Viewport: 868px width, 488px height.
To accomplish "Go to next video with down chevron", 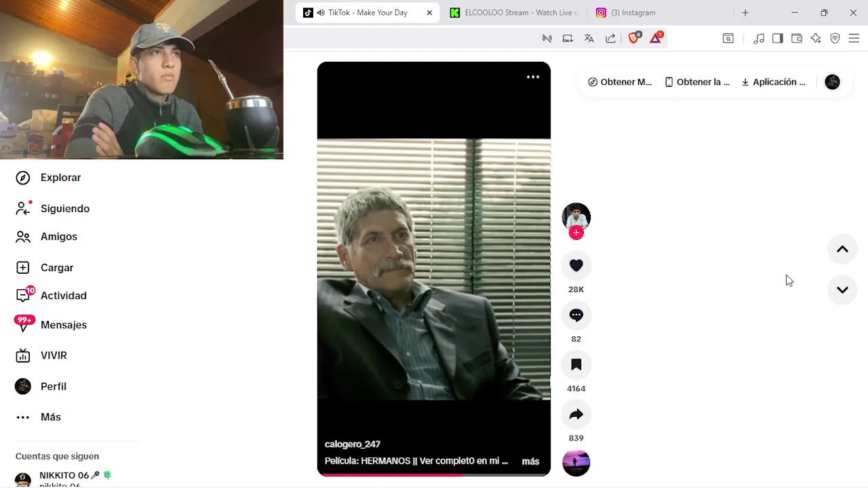I will [842, 290].
